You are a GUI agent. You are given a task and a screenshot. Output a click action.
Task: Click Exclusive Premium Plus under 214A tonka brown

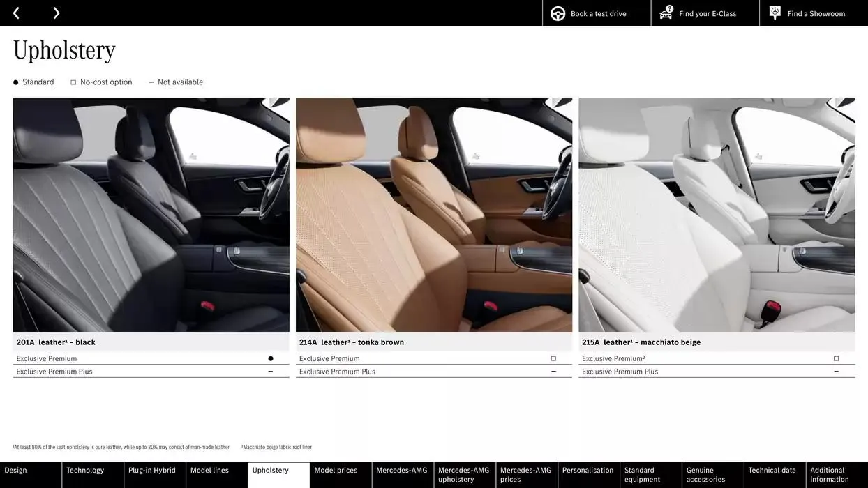point(434,372)
